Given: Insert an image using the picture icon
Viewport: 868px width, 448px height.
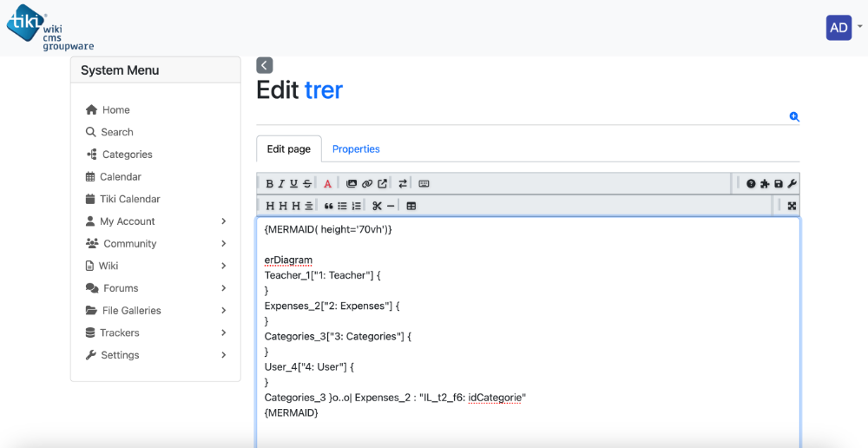Looking at the screenshot, I should (352, 184).
